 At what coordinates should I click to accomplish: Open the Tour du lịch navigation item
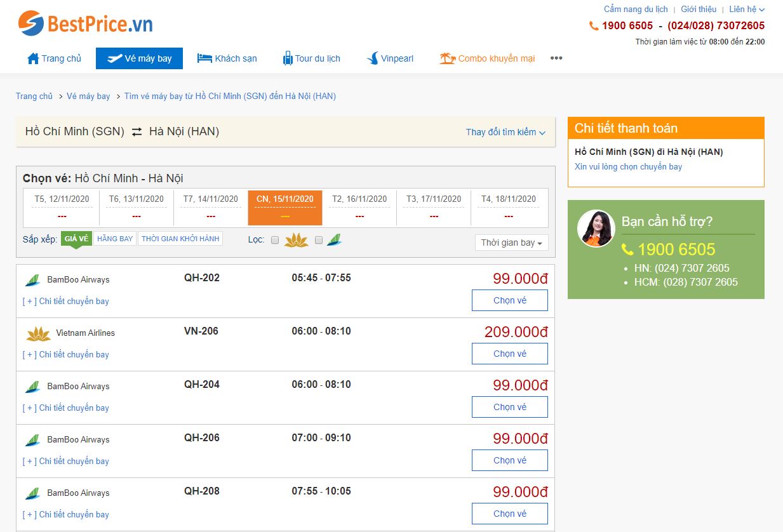(x=311, y=58)
